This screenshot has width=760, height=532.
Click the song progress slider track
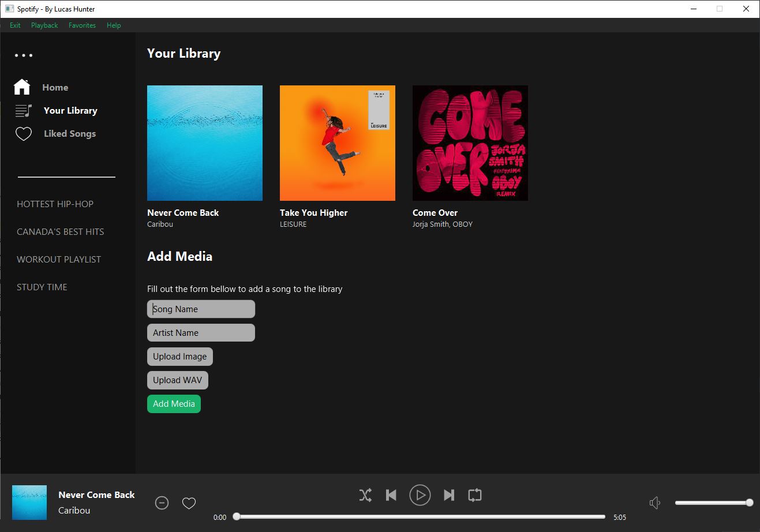point(420,517)
